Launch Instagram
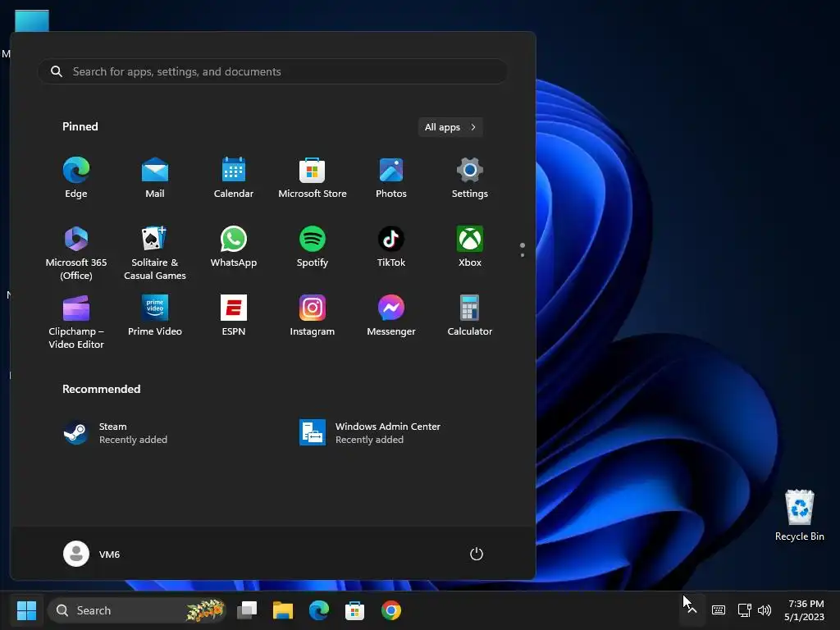Viewport: 840px width, 630px height. click(313, 316)
